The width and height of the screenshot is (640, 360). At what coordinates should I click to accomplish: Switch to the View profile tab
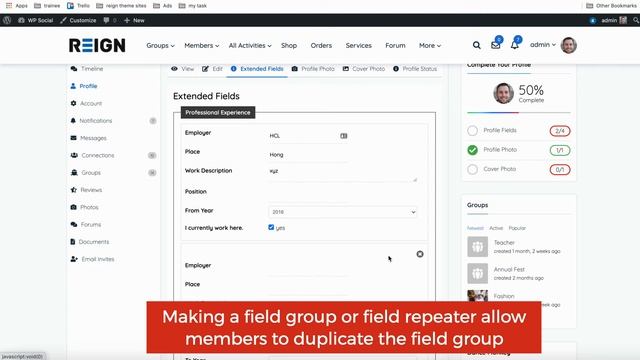pyautogui.click(x=182, y=69)
